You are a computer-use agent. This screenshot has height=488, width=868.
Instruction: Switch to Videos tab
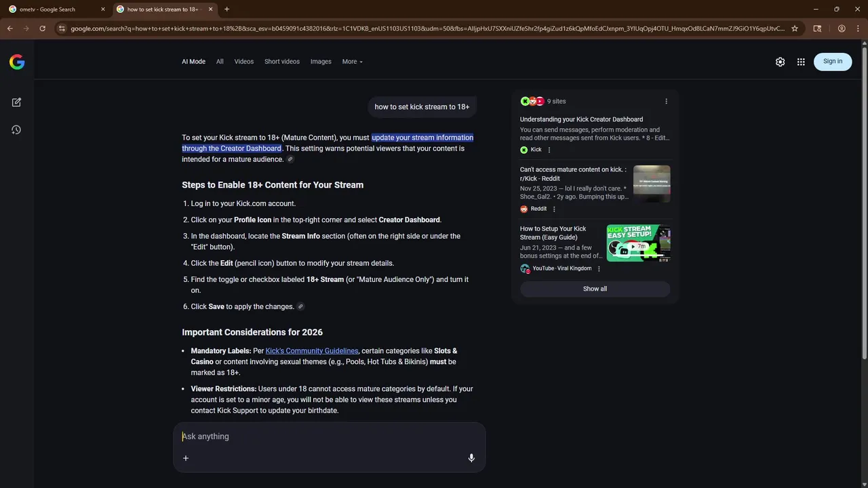point(244,62)
